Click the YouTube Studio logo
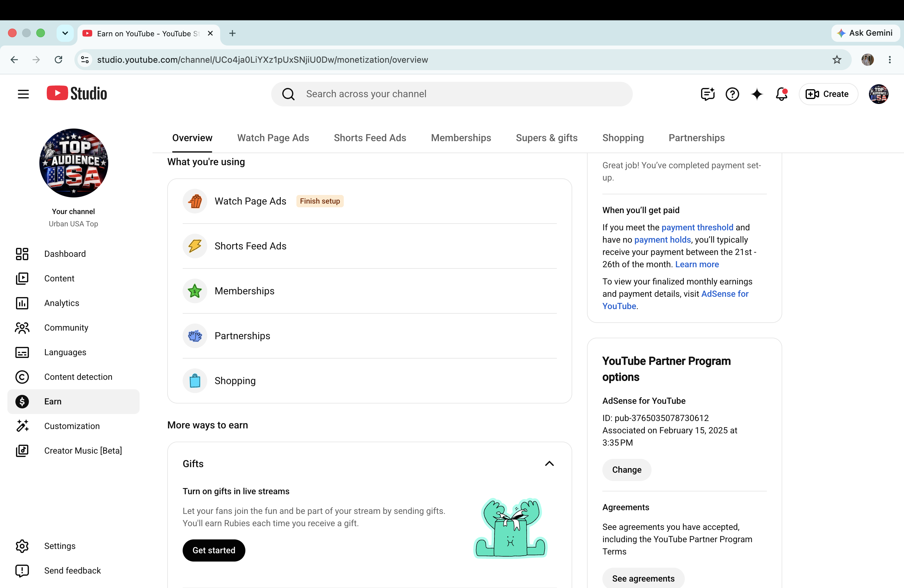The image size is (904, 588). tap(77, 93)
